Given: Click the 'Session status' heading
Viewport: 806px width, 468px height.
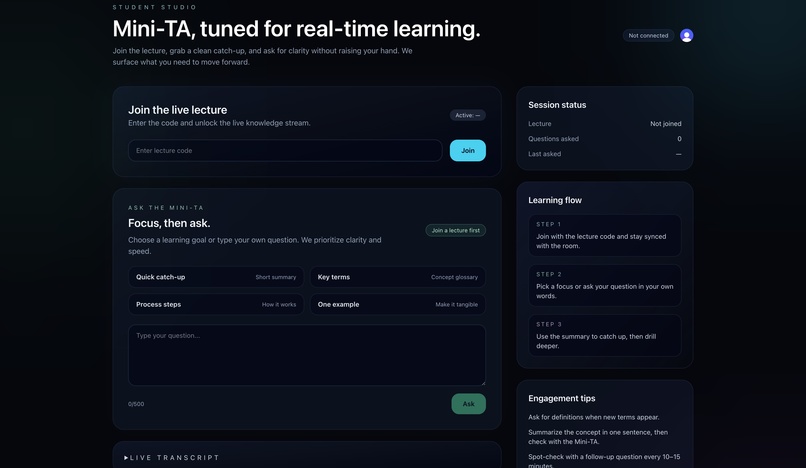Looking at the screenshot, I should pos(557,105).
